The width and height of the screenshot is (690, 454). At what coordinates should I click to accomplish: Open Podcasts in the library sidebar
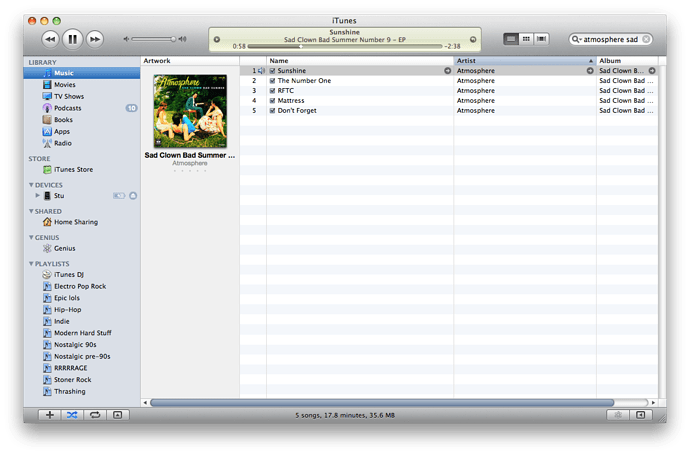pos(68,108)
